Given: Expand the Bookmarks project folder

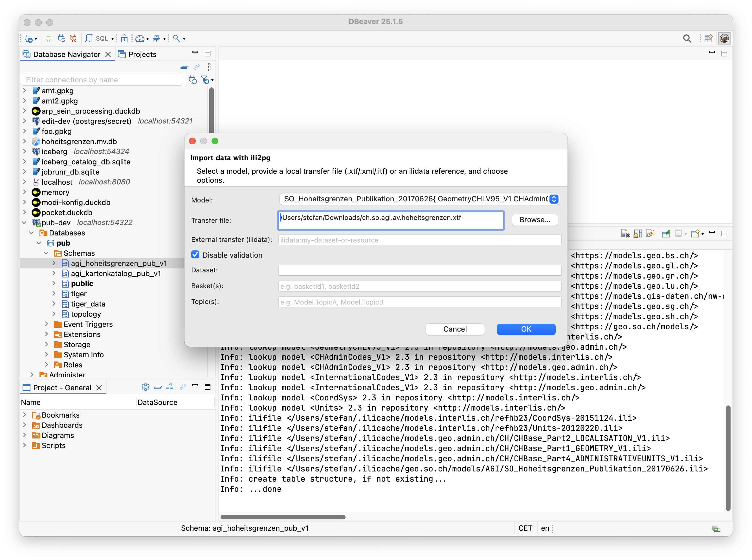Looking at the screenshot, I should coord(24,415).
